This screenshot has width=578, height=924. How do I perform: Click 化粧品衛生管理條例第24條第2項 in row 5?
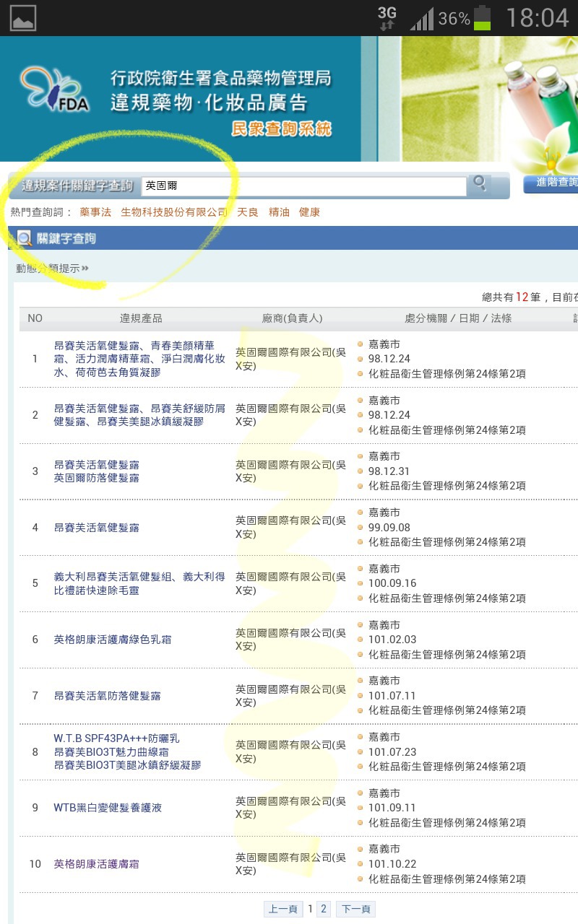pyautogui.click(x=447, y=598)
